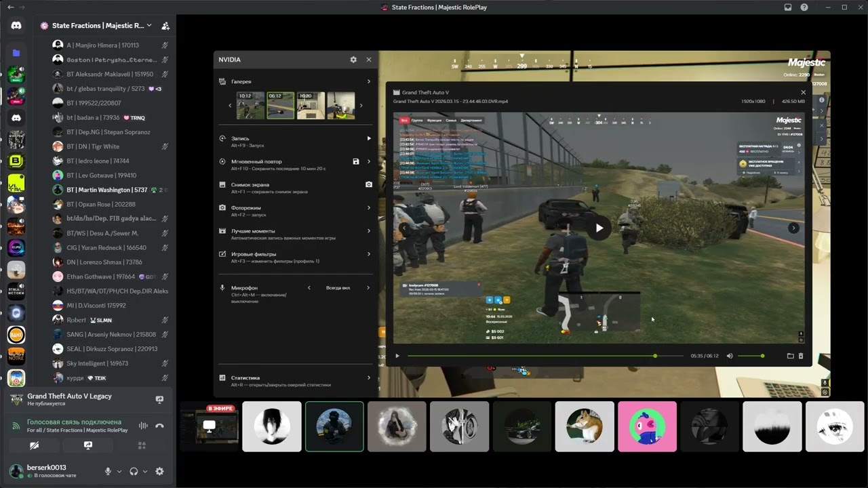Image resolution: width=868 pixels, height=488 pixels.
Task: Select the pink fish avatar participant tile
Action: pos(647,426)
